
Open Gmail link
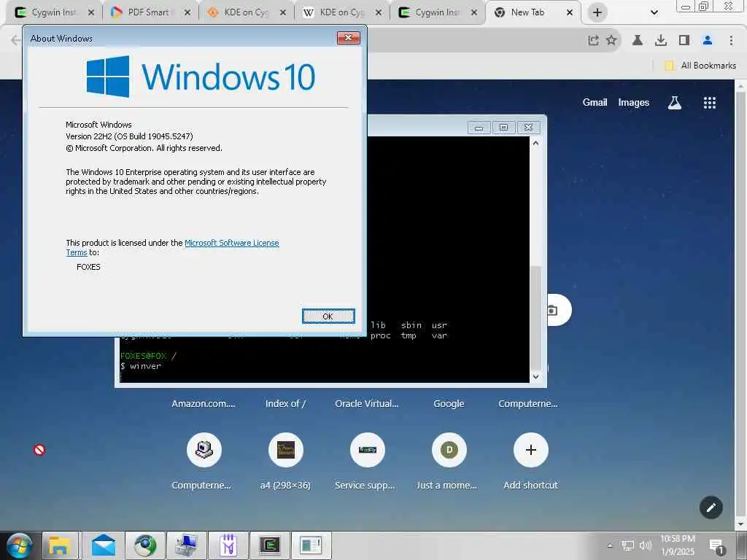(595, 102)
